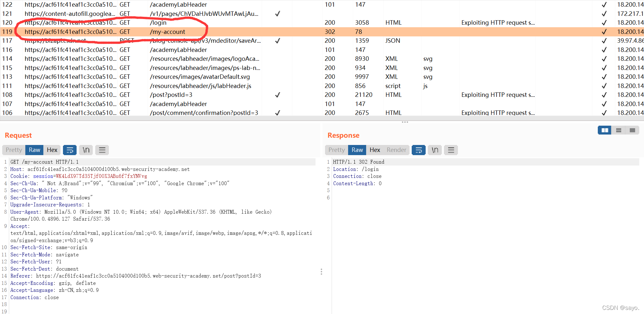The height and width of the screenshot is (314, 644).
Task: Click svg extension in row 113
Action: click(428, 77)
